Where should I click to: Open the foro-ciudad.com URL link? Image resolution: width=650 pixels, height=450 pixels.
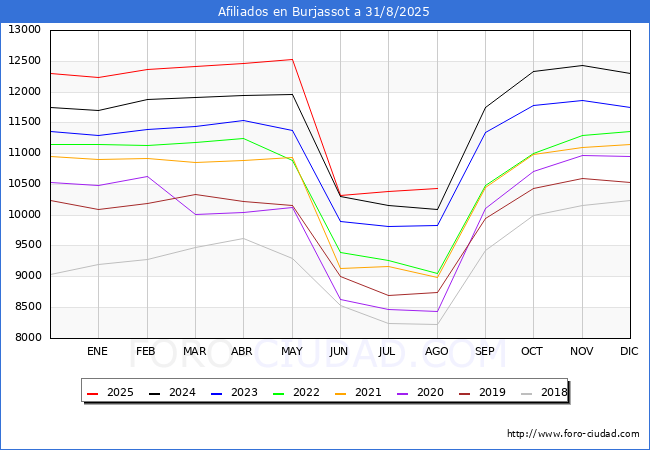pos(573,434)
